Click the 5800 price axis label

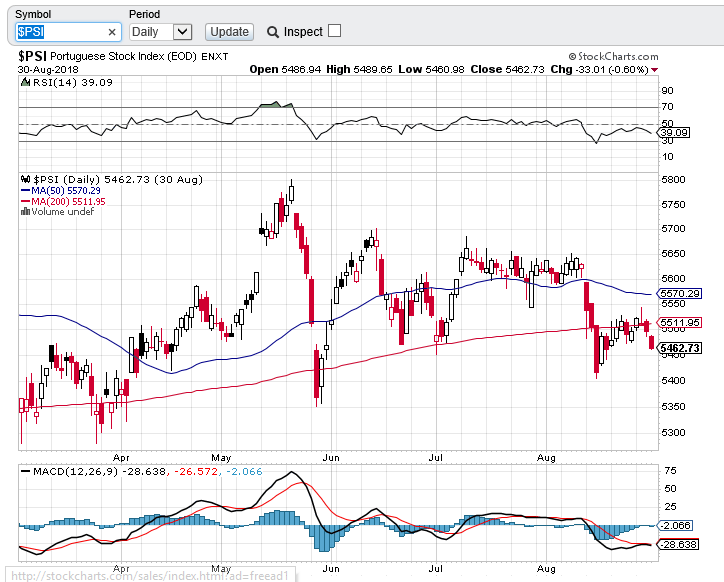[674, 180]
